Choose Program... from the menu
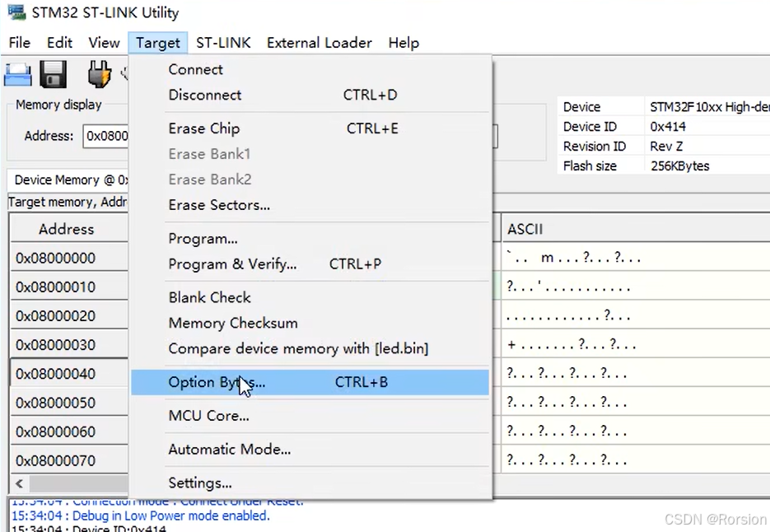The width and height of the screenshot is (770, 532). coord(310,238)
